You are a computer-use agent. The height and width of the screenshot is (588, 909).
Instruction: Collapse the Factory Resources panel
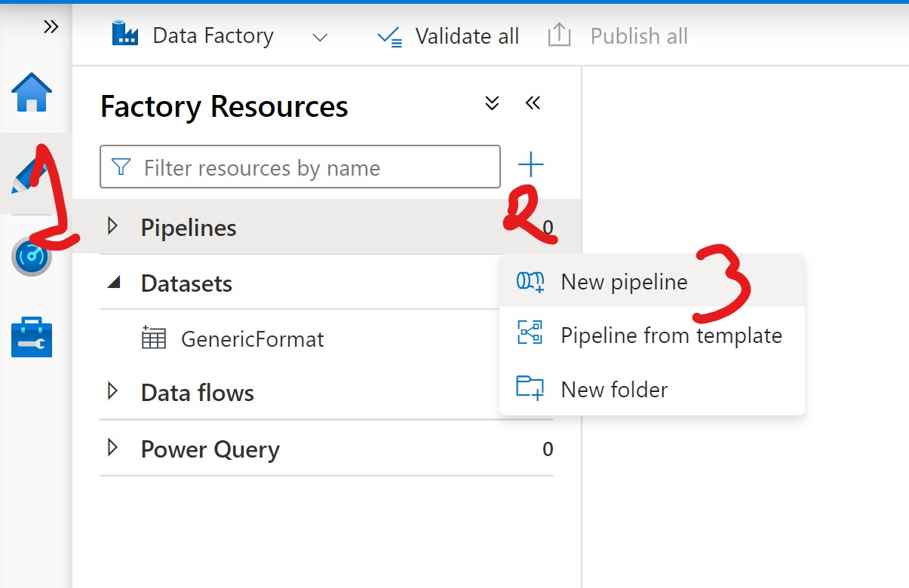coord(533,103)
